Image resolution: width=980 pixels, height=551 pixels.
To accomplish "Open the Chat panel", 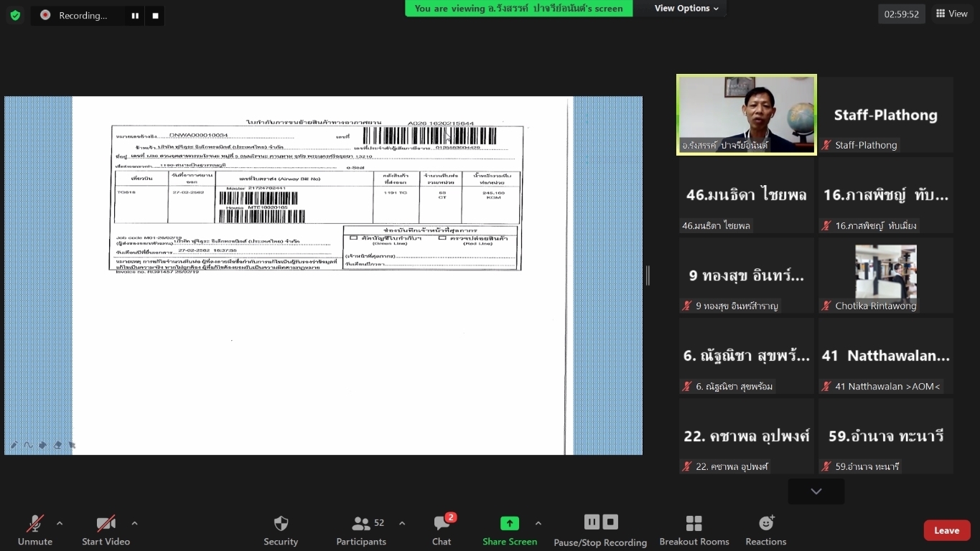I will coord(442,530).
